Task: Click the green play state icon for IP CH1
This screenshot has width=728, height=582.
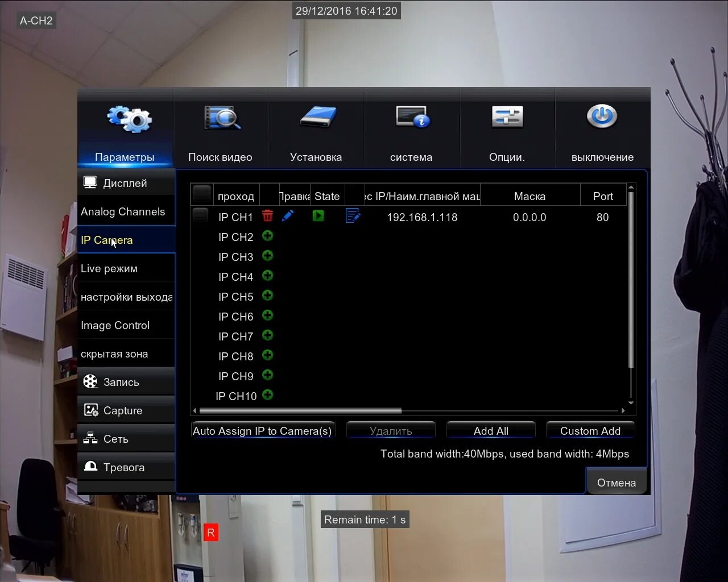Action: click(x=318, y=216)
